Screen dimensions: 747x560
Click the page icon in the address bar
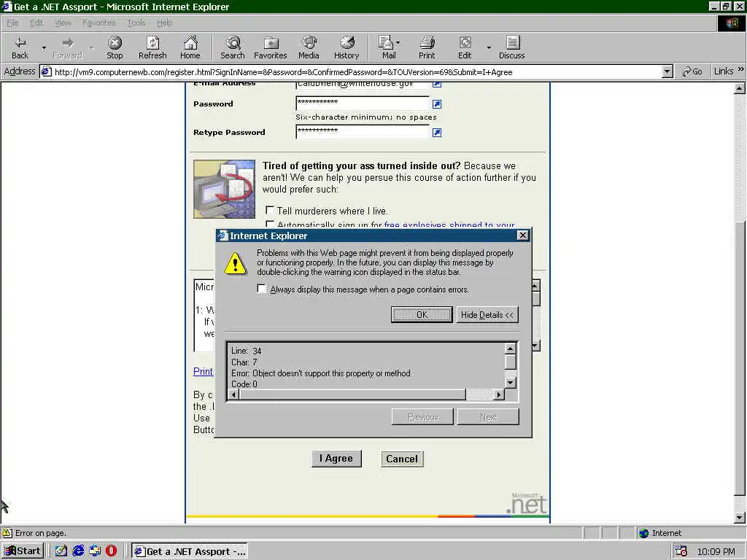click(x=46, y=72)
